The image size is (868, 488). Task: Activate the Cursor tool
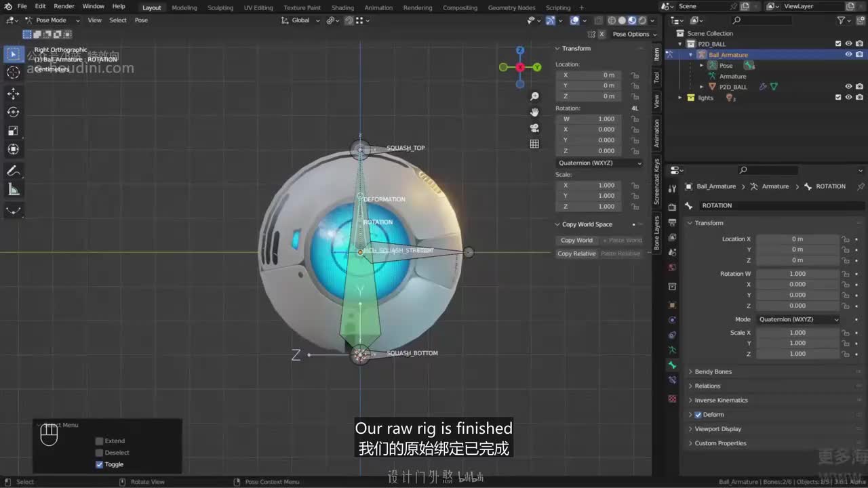tap(13, 73)
